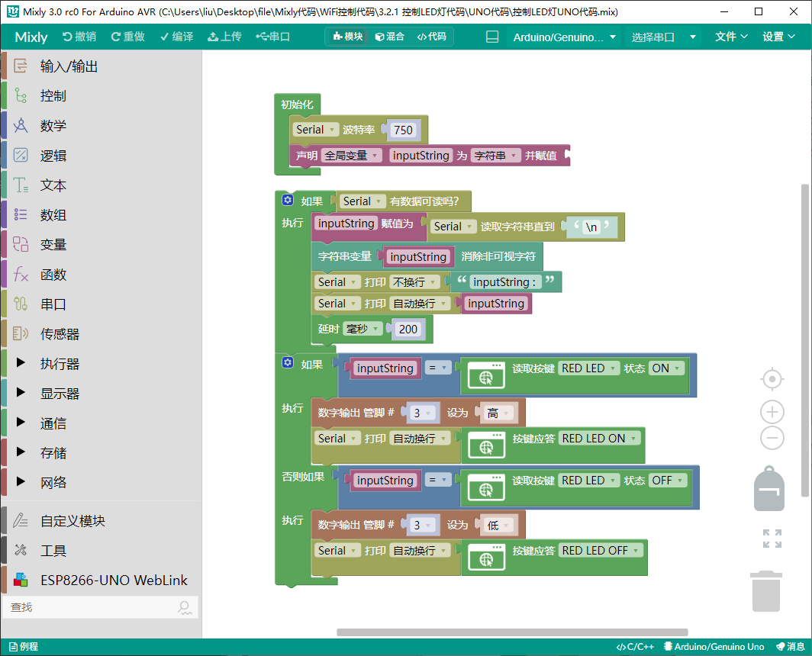Click the \n text field in read block
Viewport: 812px width, 656px height.
591,227
